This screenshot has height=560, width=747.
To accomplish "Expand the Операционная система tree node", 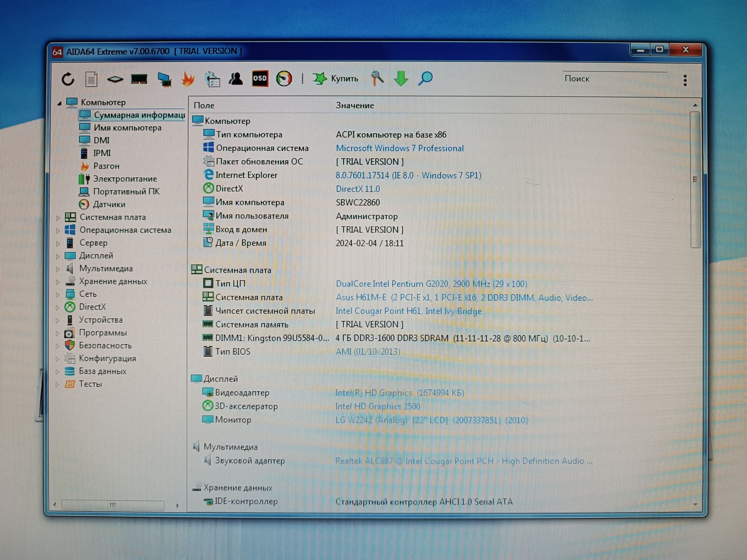I will (x=58, y=231).
